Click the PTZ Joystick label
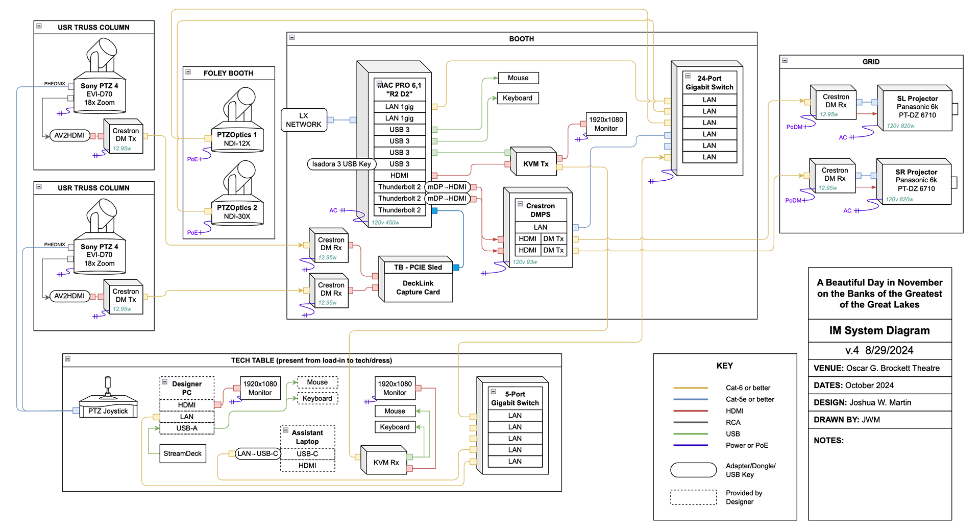 pyautogui.click(x=108, y=411)
